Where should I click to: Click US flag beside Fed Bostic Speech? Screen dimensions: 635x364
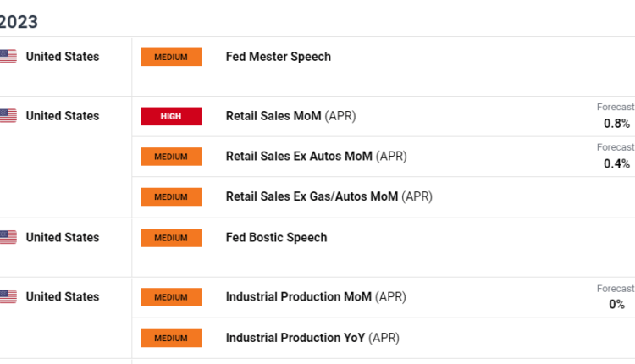[x=8, y=238]
